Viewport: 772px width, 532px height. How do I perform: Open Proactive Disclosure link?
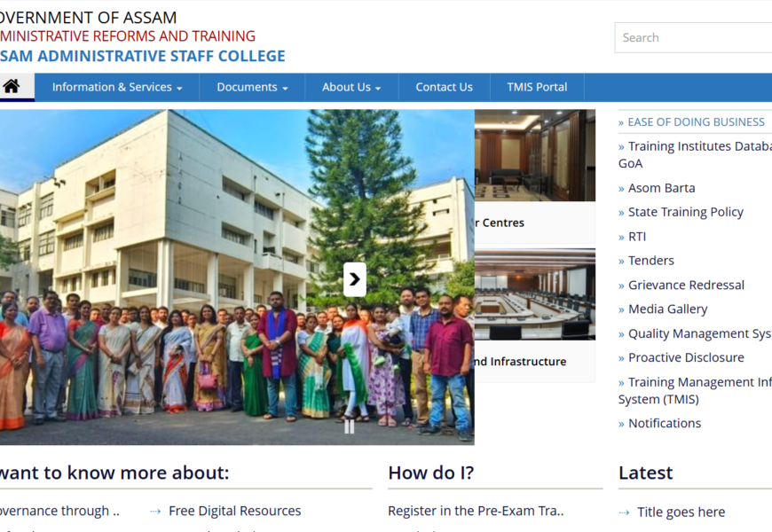pos(686,357)
